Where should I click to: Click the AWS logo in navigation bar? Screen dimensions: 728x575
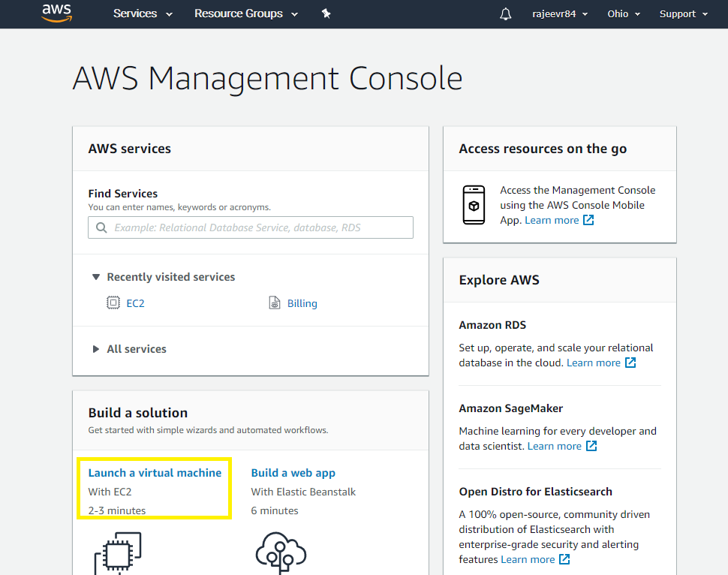pyautogui.click(x=56, y=14)
